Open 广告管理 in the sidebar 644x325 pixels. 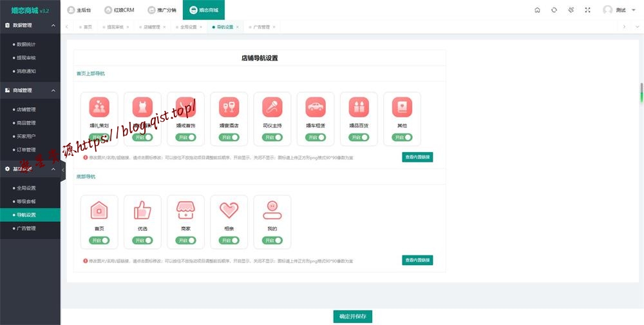pos(26,228)
